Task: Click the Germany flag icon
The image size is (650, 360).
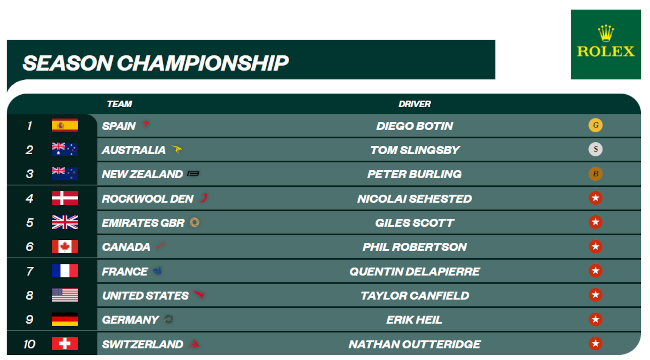Action: [65, 319]
